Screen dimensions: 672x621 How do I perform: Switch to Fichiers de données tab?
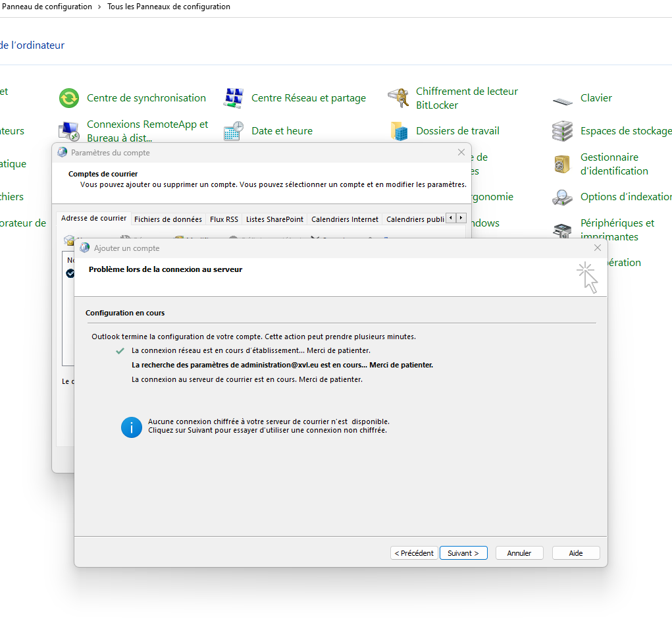click(x=168, y=219)
